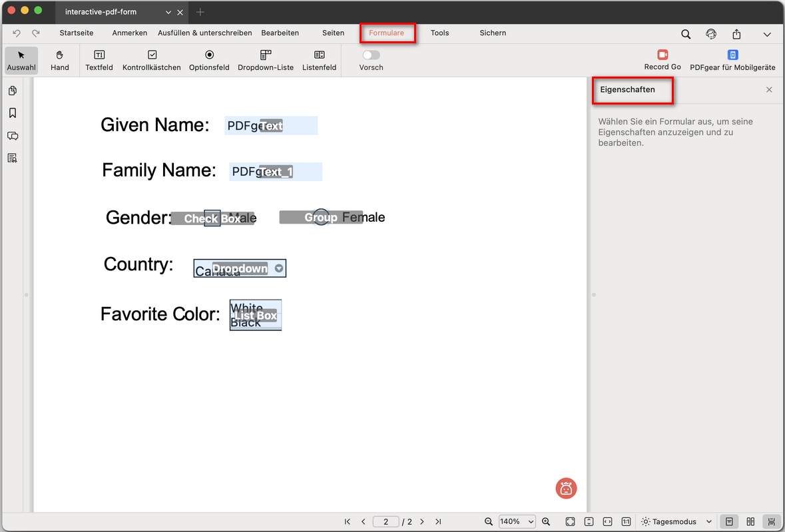Image resolution: width=785 pixels, height=532 pixels.
Task: Open the Country dropdown field arrow
Action: (x=280, y=268)
